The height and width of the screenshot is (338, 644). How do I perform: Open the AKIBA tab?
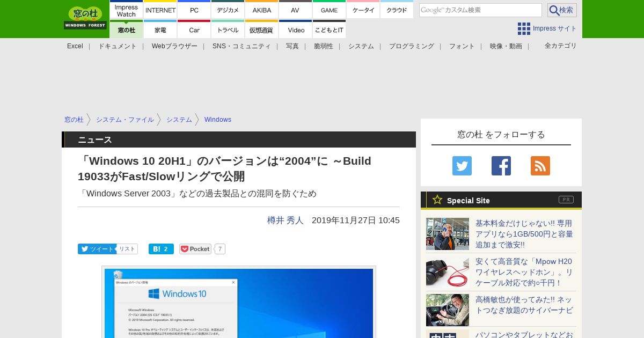(x=262, y=10)
